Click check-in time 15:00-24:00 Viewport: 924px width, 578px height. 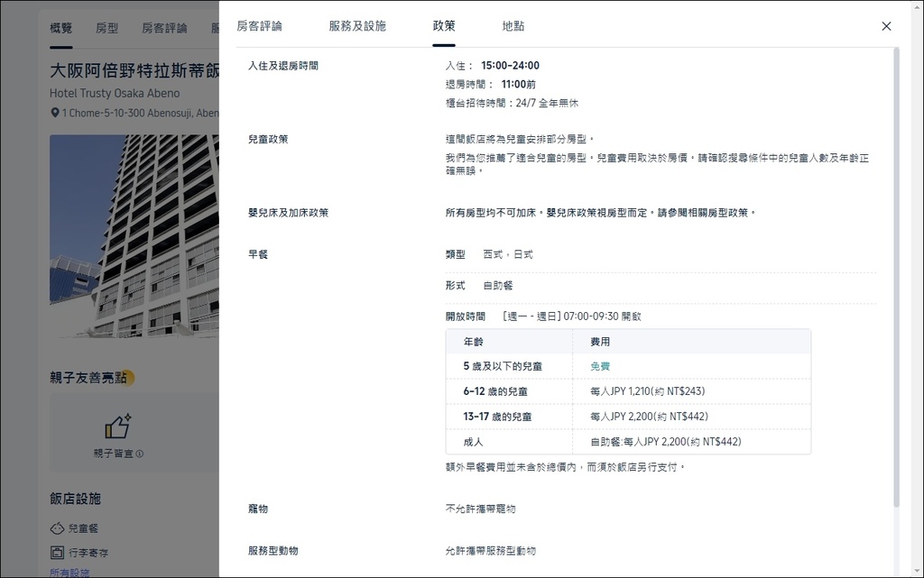[511, 65]
